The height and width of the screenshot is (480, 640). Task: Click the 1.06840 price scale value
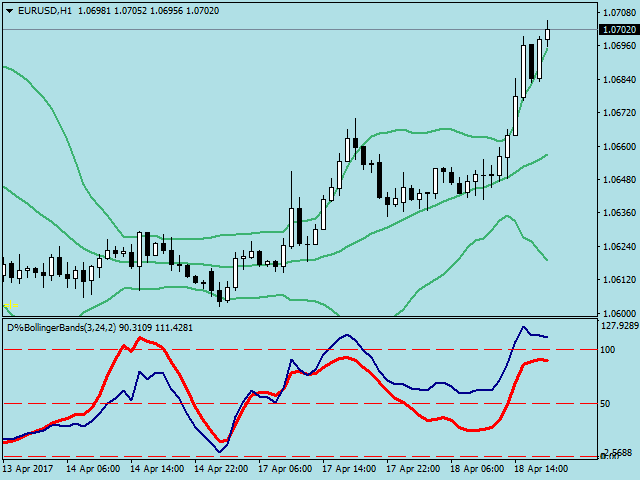(619, 79)
